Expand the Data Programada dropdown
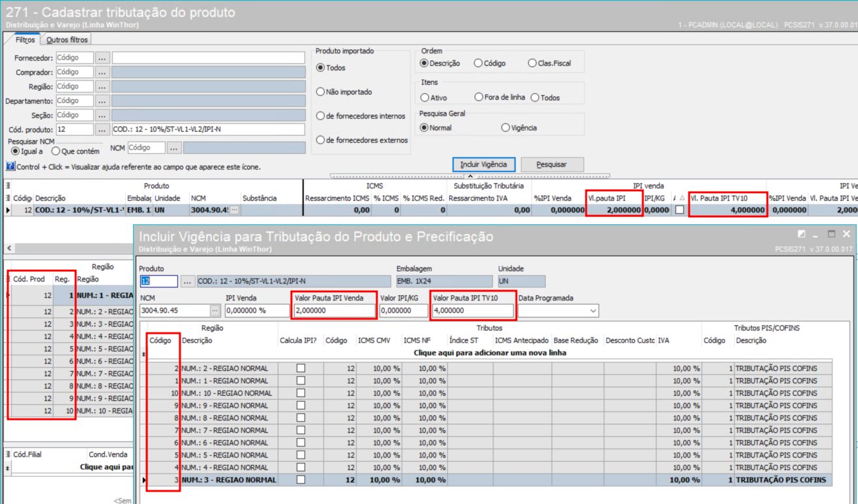 (592, 311)
